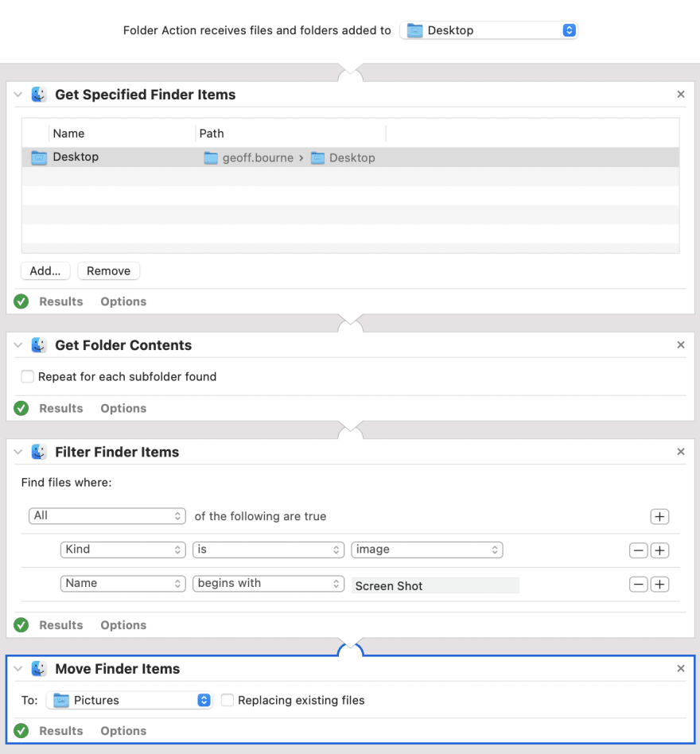Open the Pictures destination popup
Image resolution: width=700 pixels, height=754 pixels.
(130, 700)
